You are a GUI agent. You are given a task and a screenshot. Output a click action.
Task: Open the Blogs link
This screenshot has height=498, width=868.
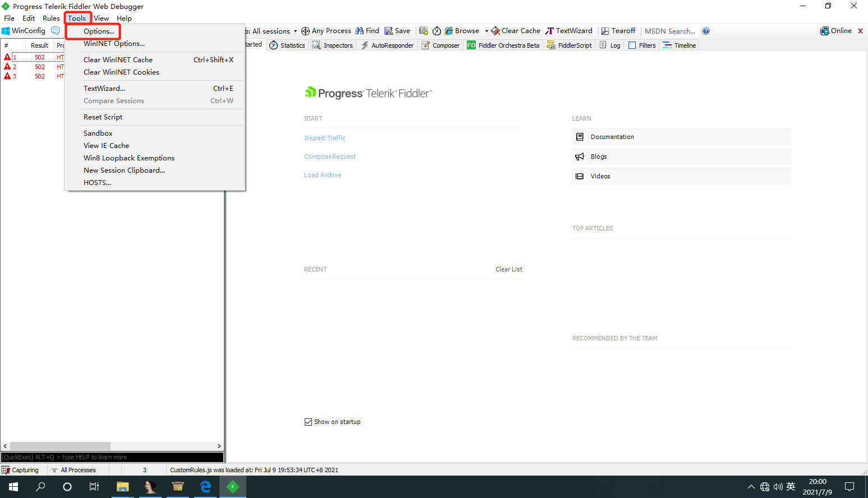click(x=681, y=156)
